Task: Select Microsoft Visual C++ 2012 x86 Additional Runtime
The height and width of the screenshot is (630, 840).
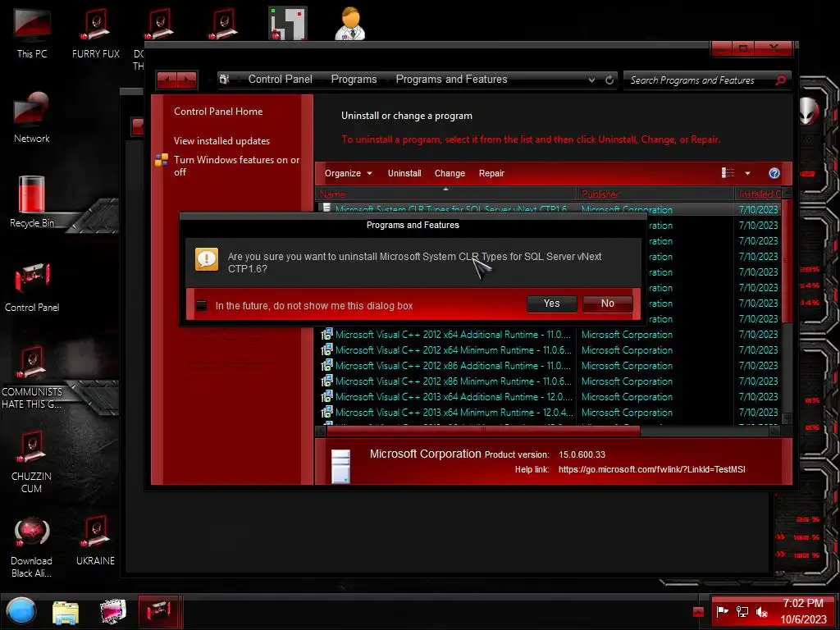Action: [550, 366]
